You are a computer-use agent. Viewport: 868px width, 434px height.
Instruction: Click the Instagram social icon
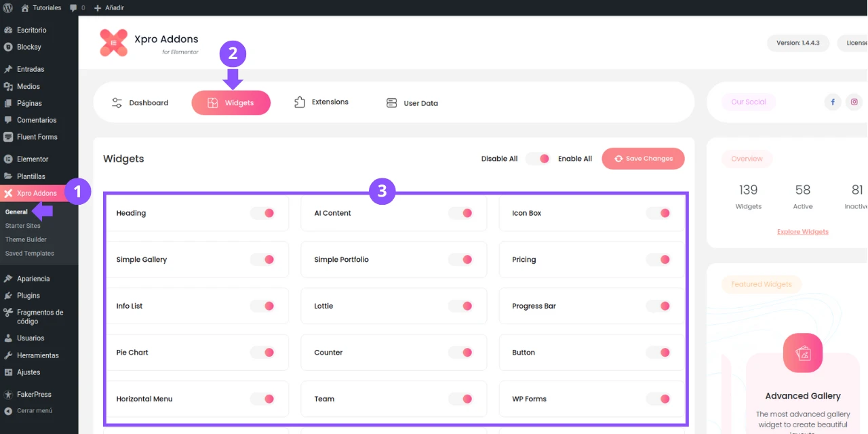[x=854, y=102]
